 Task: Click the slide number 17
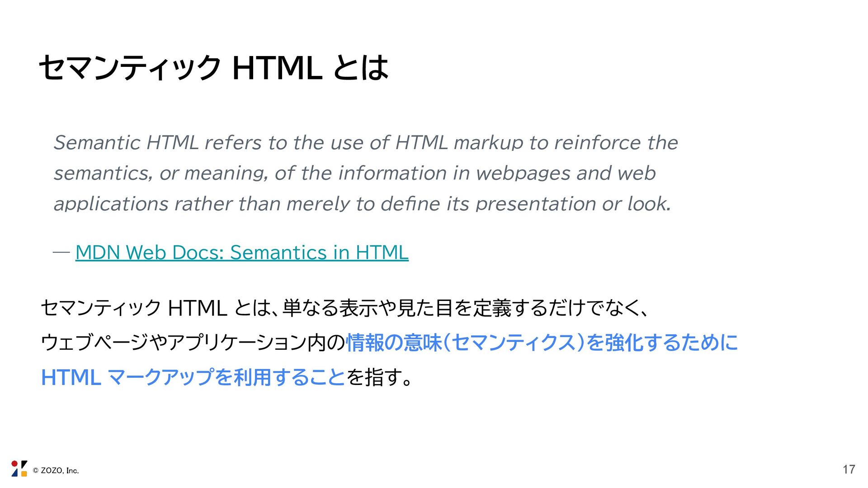[849, 469]
